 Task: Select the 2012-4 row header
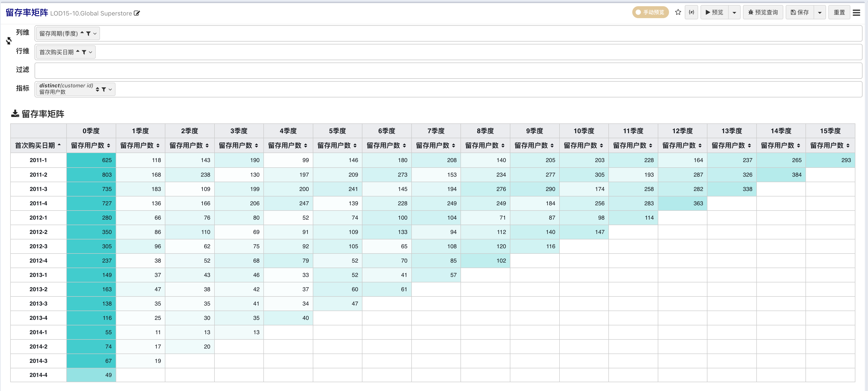click(x=38, y=261)
